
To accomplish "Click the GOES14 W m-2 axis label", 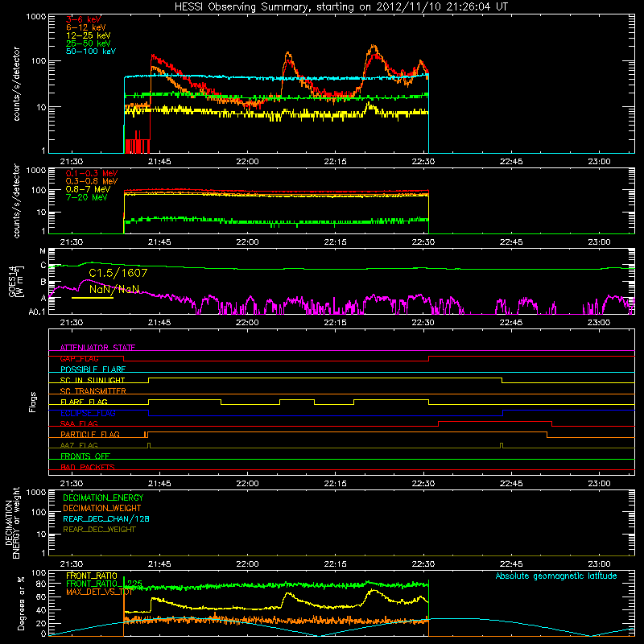I will [x=16, y=282].
